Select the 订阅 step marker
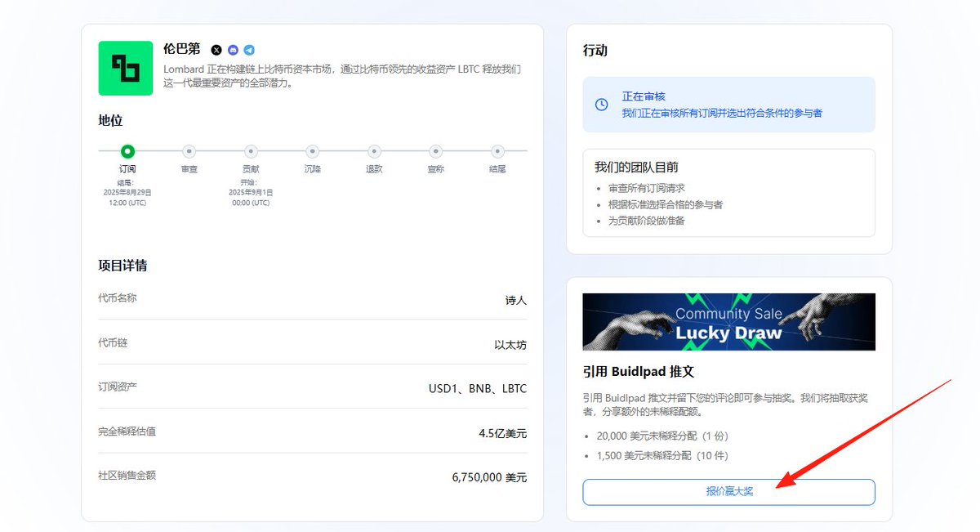 point(127,151)
